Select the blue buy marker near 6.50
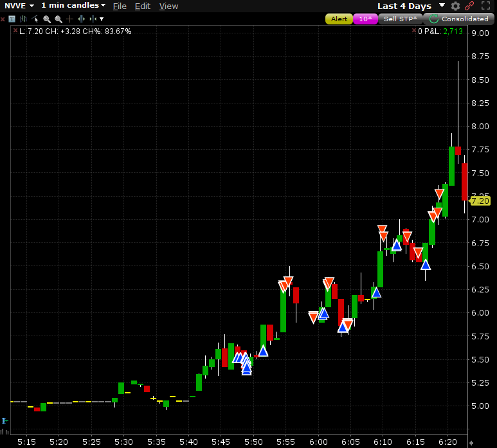The width and height of the screenshot is (497, 448). click(426, 265)
